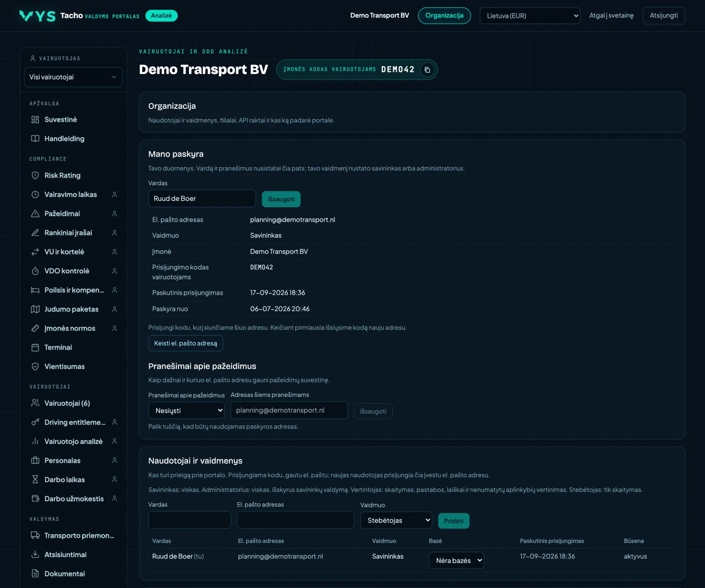
Task: Click Poilsis ir kompensacija bed icon
Action: (35, 290)
